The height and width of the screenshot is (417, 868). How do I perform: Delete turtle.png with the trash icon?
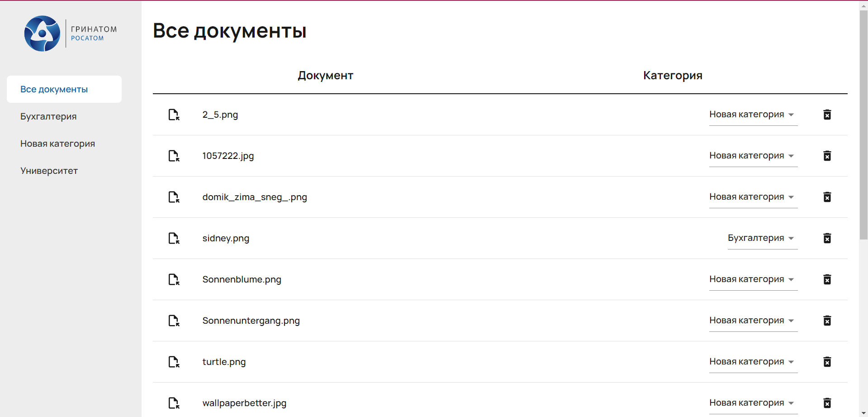tap(827, 362)
